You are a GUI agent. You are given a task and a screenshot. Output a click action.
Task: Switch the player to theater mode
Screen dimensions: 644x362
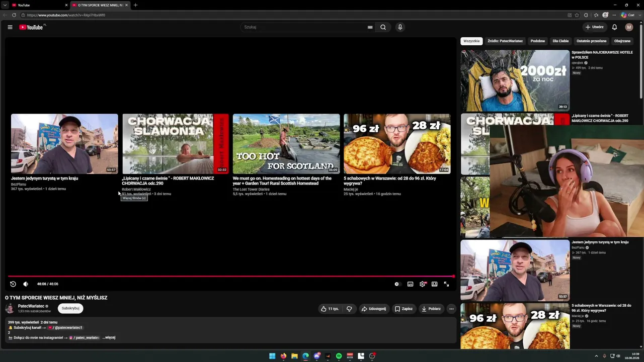coord(434,284)
